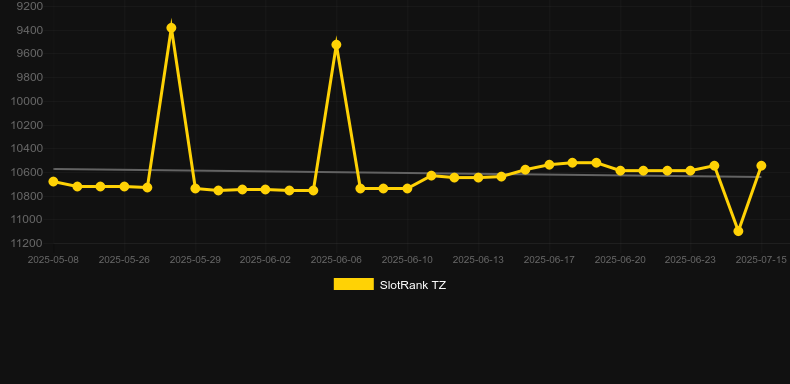Select the data point above 2025-06-02

(x=266, y=189)
